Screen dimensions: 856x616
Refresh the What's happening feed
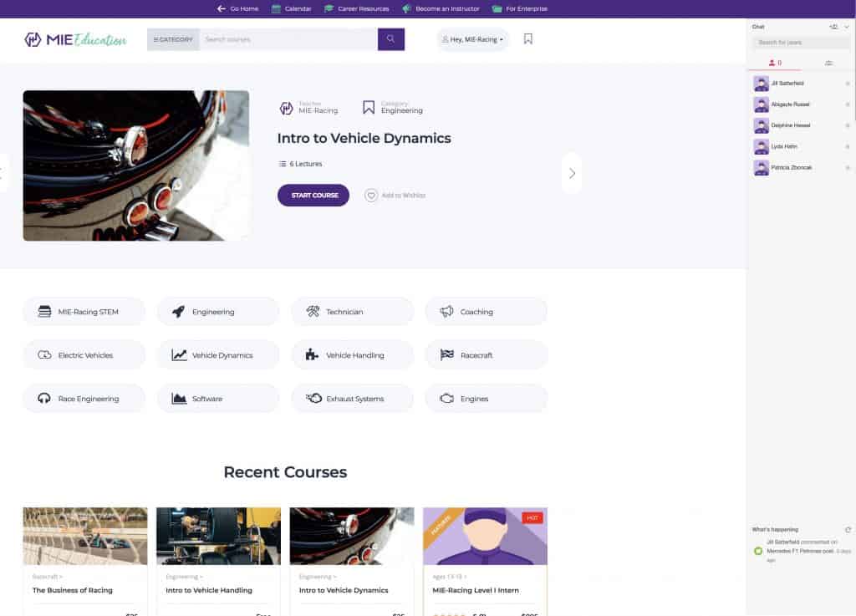[x=848, y=530]
